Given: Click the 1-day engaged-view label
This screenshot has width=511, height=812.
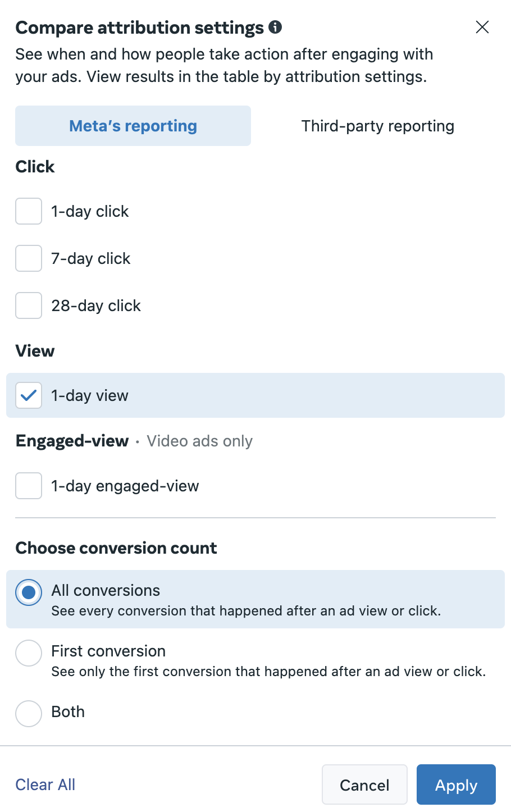Looking at the screenshot, I should (x=125, y=486).
